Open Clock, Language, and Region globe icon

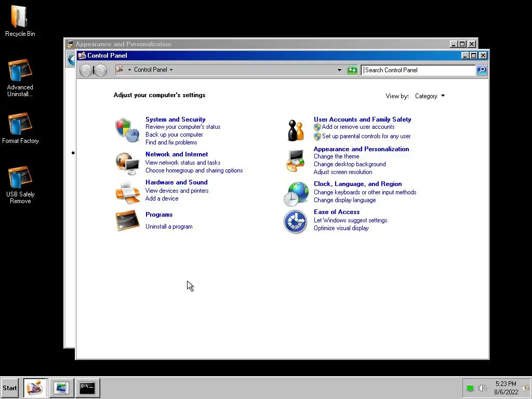pyautogui.click(x=295, y=194)
